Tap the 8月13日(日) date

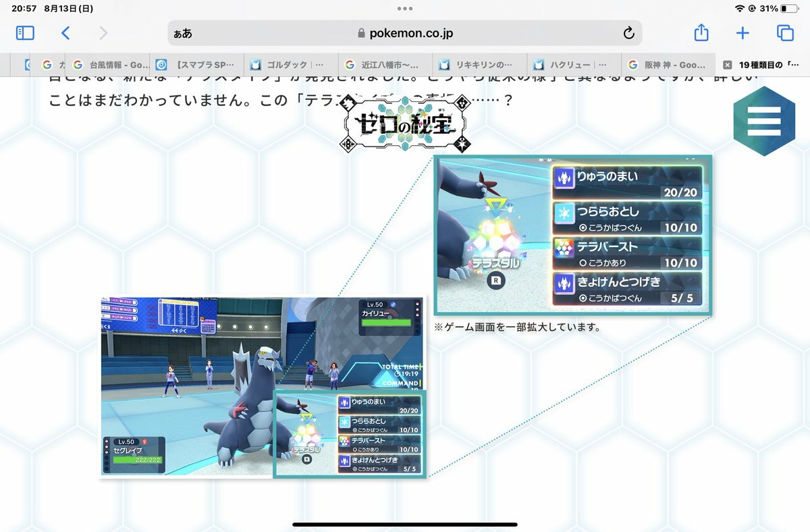click(x=68, y=9)
